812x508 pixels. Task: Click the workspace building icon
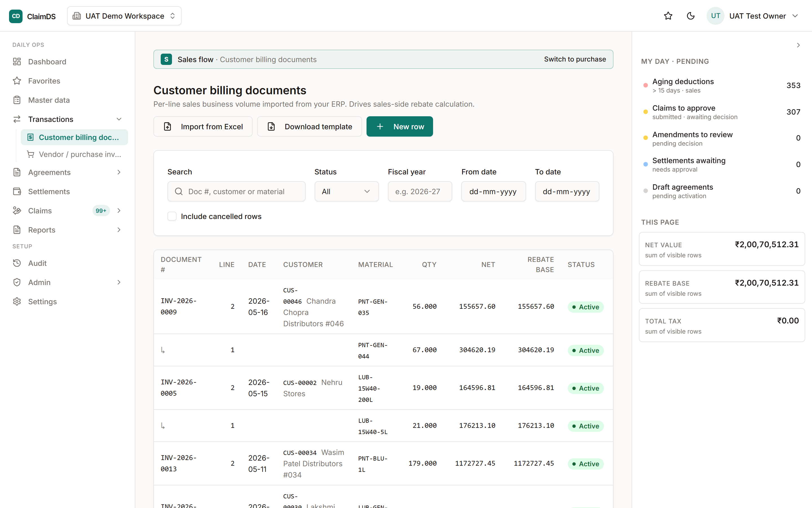[x=77, y=16]
